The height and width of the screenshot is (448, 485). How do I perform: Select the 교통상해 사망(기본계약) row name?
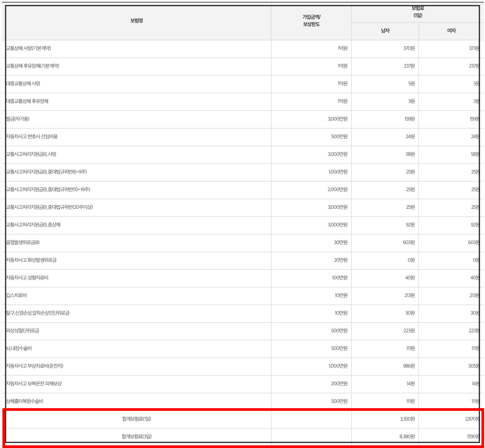coord(28,48)
